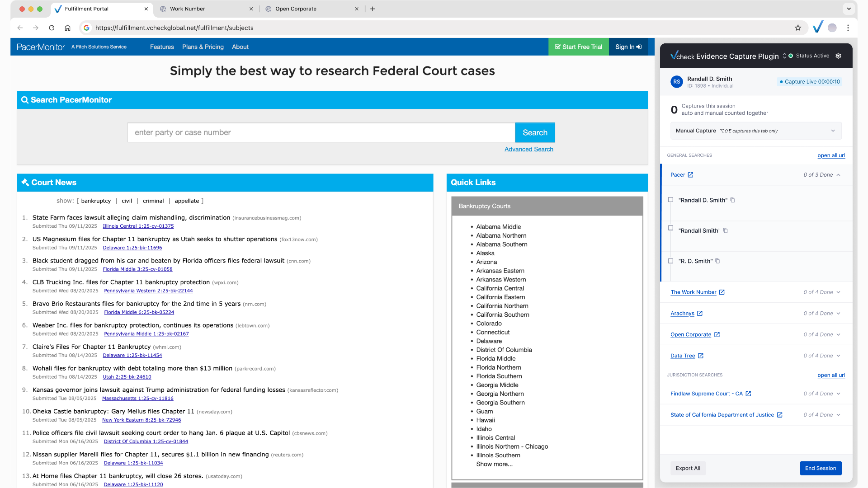Expand the Arachnys searches

(838, 314)
